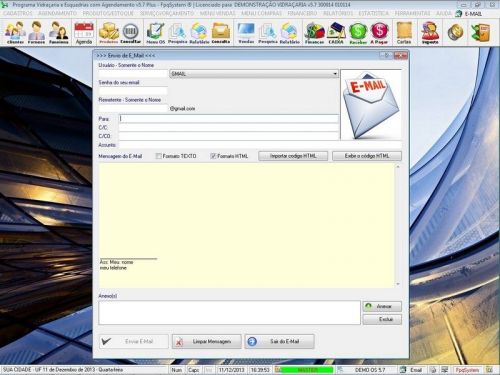Click the message scrollbar up arrow

tap(398, 166)
